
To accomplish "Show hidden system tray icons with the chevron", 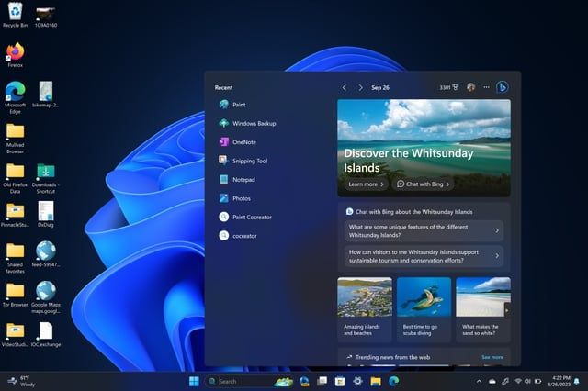I will (x=479, y=381).
